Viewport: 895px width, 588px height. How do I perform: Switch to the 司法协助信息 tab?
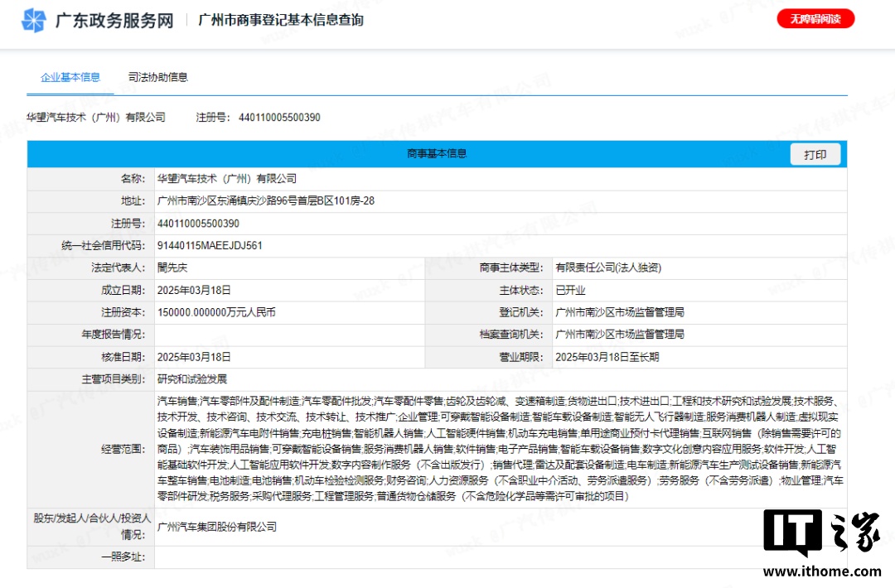pos(157,77)
